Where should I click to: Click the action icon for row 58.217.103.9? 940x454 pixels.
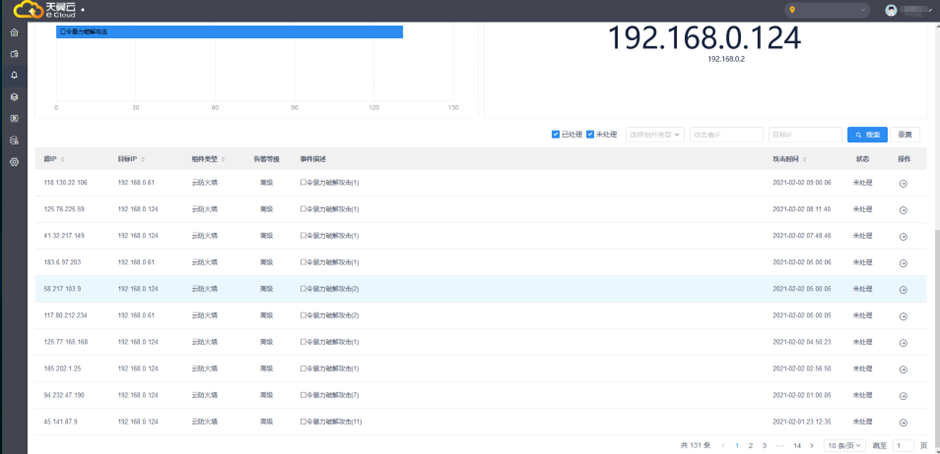pyautogui.click(x=903, y=290)
